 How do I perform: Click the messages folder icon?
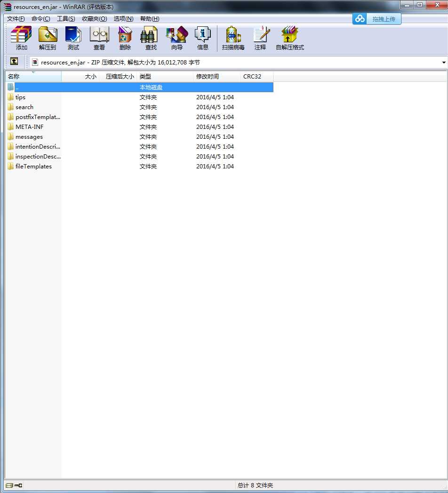point(11,136)
